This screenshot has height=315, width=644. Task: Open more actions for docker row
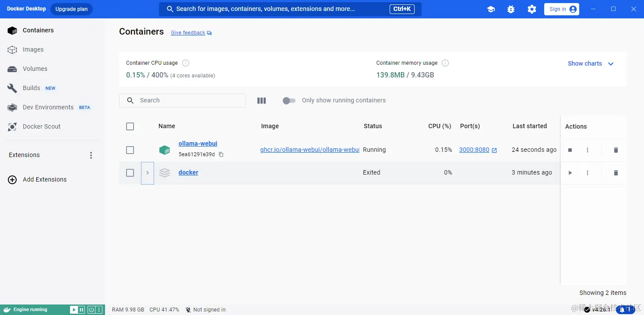pos(588,173)
